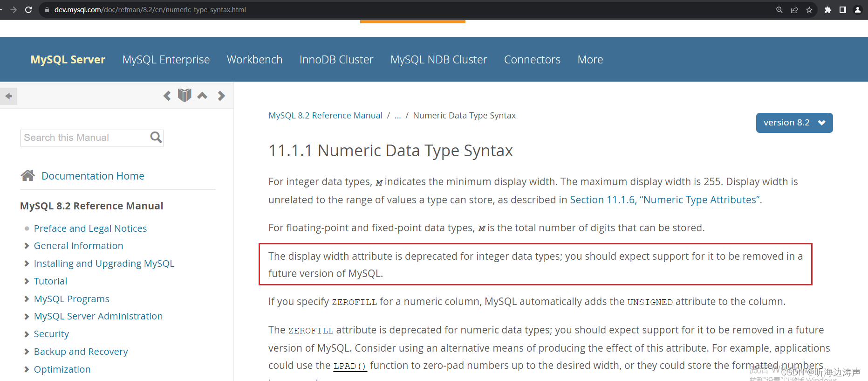Viewport: 868px width, 381px height.
Task: Follow the LPAD() function link
Action: (349, 366)
